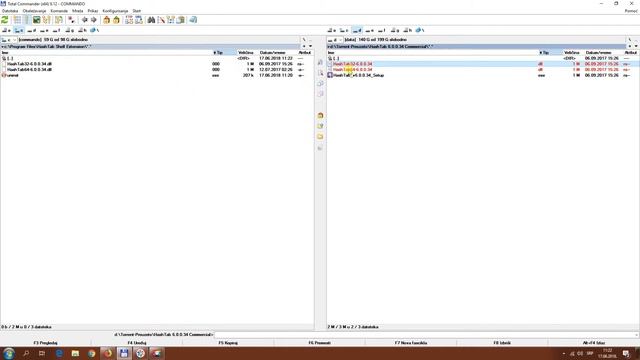Select HashTab_v6.0.0.34_Setup in right panel
Viewport: 640px width, 360px height.
point(359,76)
